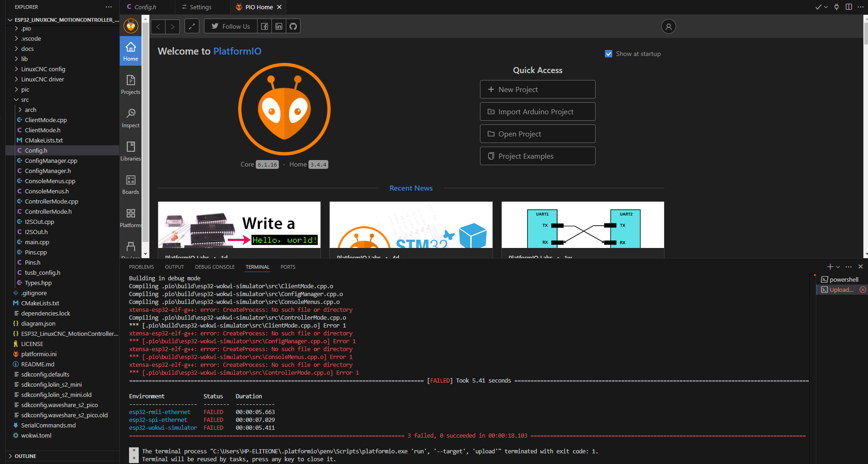The height and width of the screenshot is (464, 868).
Task: Expand the OUTLINE section
Action: click(x=62, y=456)
